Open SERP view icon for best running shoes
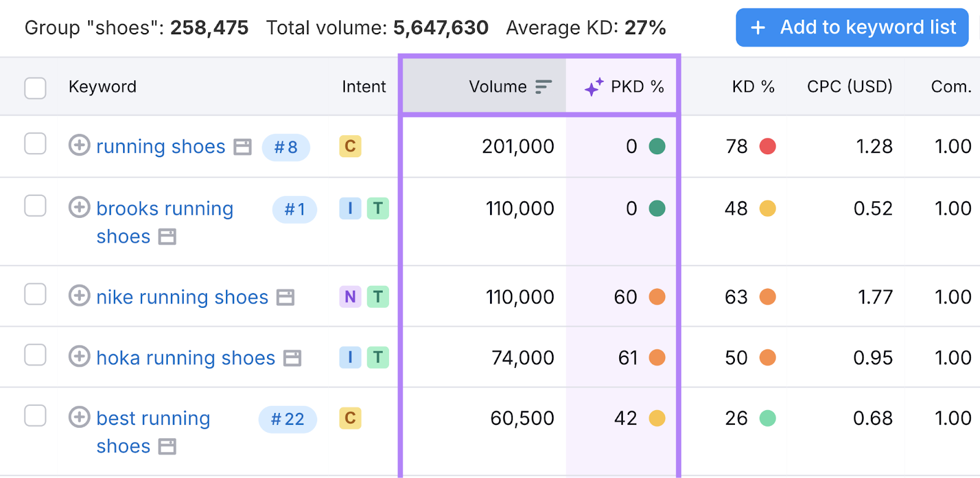The height and width of the screenshot is (478, 980). pos(167,447)
